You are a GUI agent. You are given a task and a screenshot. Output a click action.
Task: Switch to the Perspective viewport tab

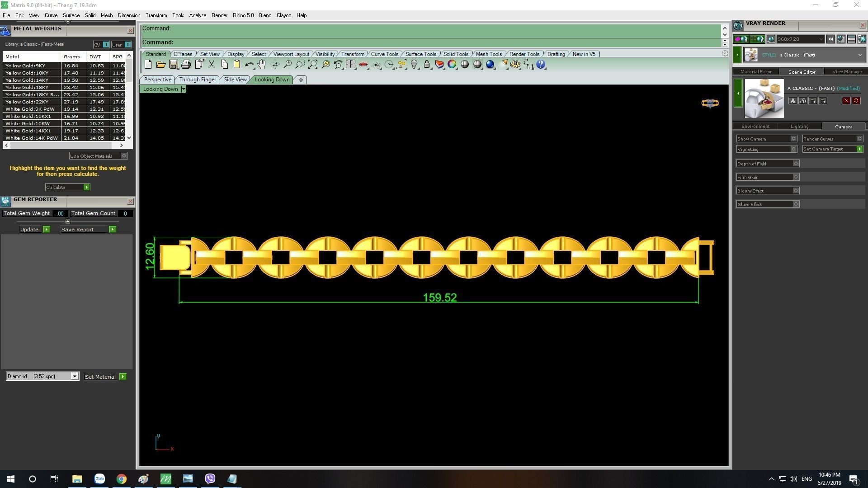click(157, 80)
